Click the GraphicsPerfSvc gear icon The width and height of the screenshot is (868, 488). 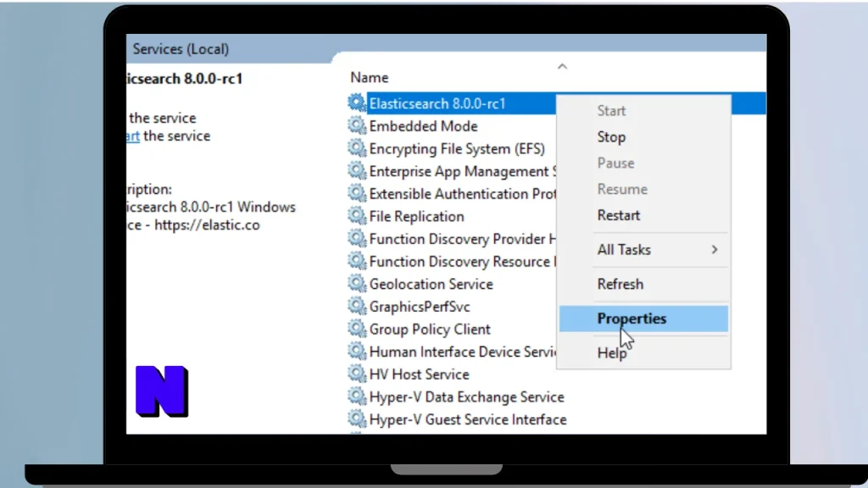357,307
